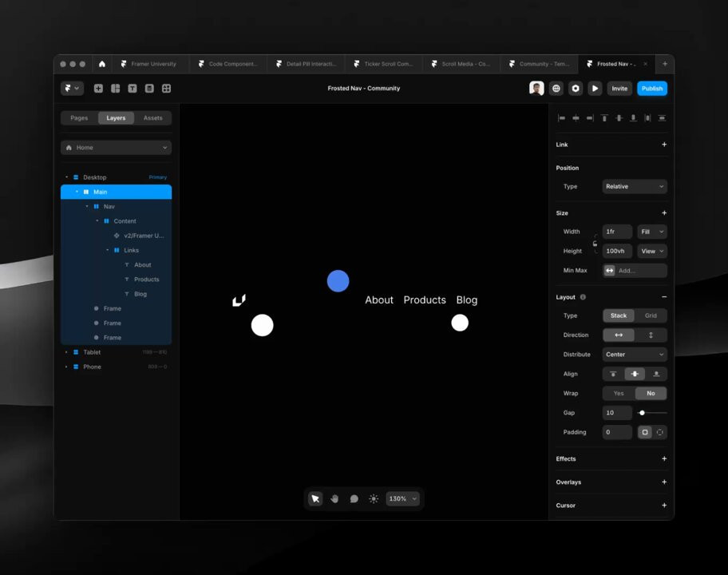This screenshot has height=575, width=728.
Task: Switch layout type to Grid
Action: [x=651, y=315]
